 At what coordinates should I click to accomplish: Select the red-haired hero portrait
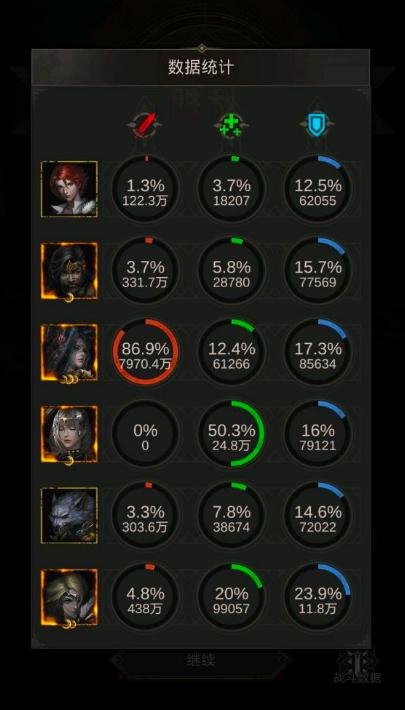[x=69, y=188]
